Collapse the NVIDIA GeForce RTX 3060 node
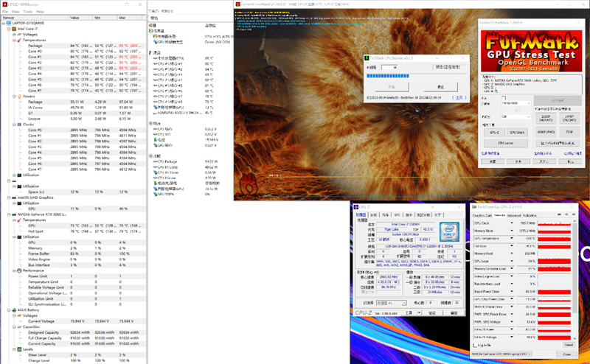 pyautogui.click(x=9, y=214)
